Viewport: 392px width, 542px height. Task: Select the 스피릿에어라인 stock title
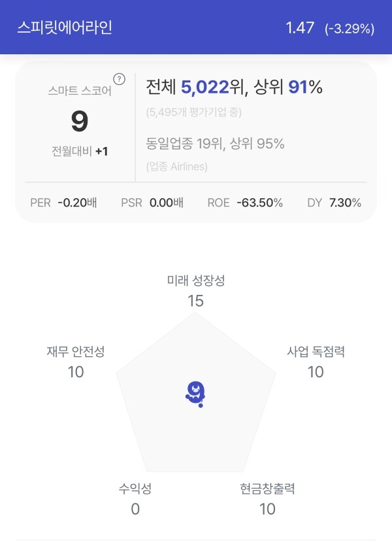click(x=65, y=27)
